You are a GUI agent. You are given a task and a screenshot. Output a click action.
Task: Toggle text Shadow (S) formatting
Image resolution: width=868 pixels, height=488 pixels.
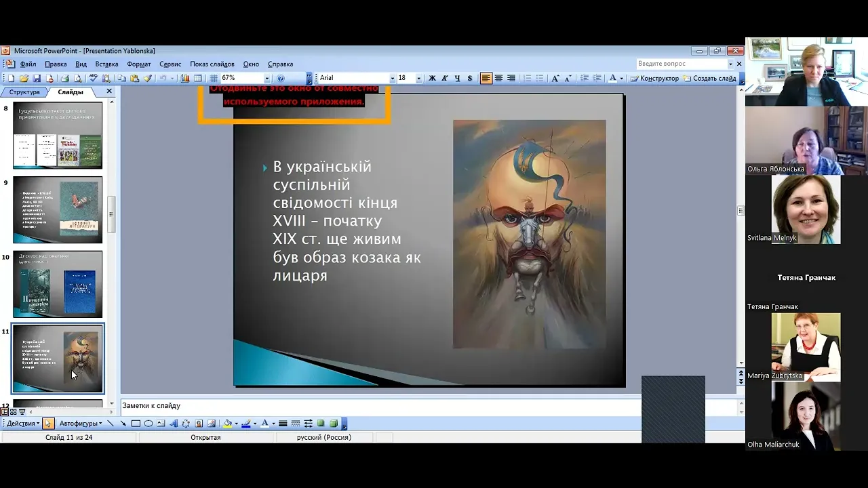pyautogui.click(x=470, y=79)
